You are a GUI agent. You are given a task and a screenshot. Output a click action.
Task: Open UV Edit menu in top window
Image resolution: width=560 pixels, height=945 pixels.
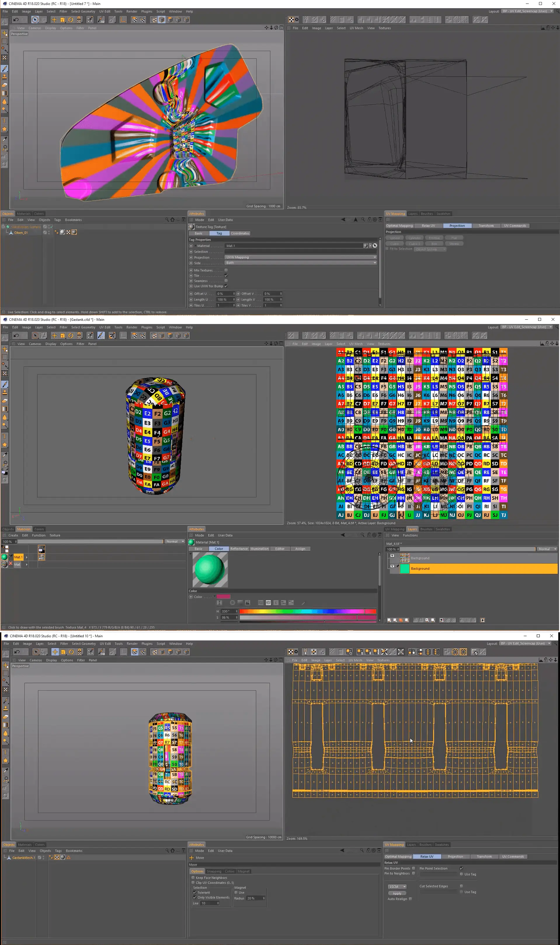[105, 11]
